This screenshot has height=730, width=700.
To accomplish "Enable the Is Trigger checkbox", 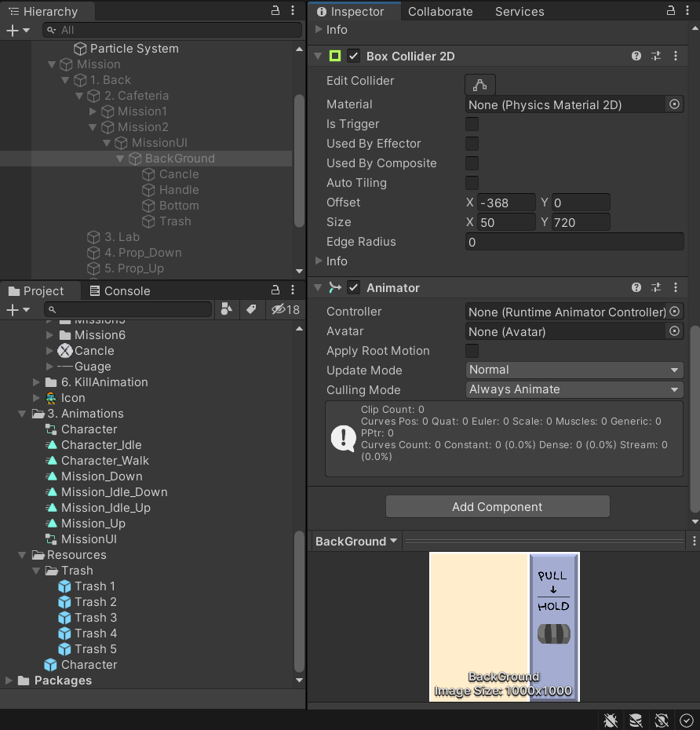I will [x=472, y=124].
